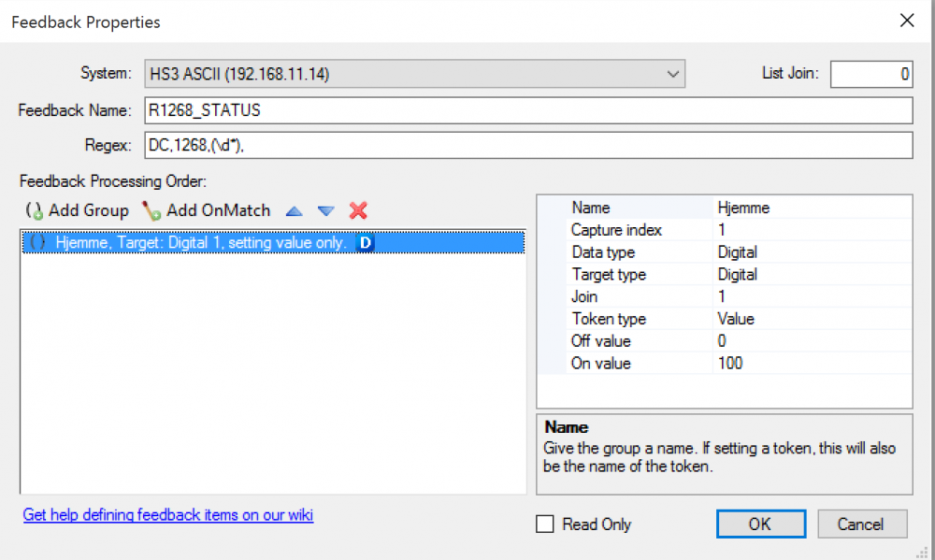
Task: Click the group parentheses icon on Hjemme row
Action: [37, 243]
